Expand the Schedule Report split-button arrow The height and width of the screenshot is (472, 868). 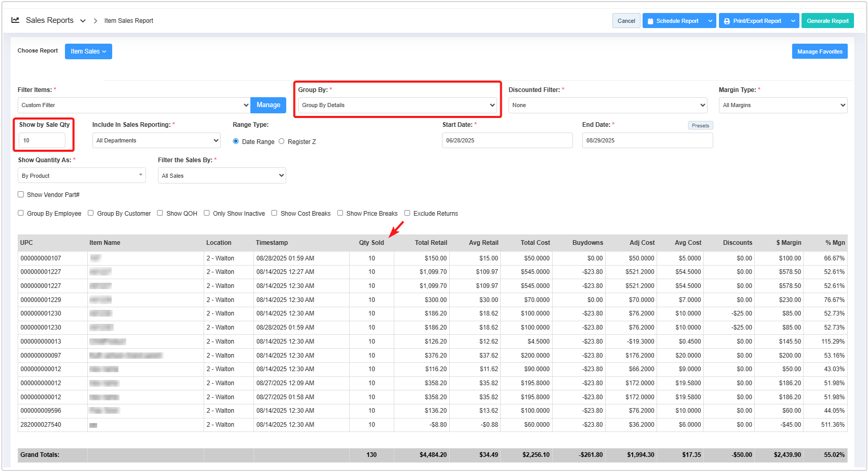coord(710,21)
